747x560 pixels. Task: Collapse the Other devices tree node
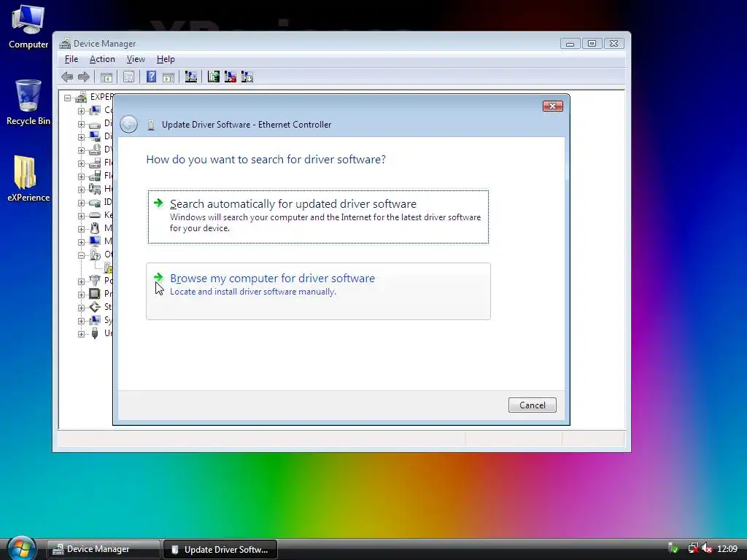(81, 255)
